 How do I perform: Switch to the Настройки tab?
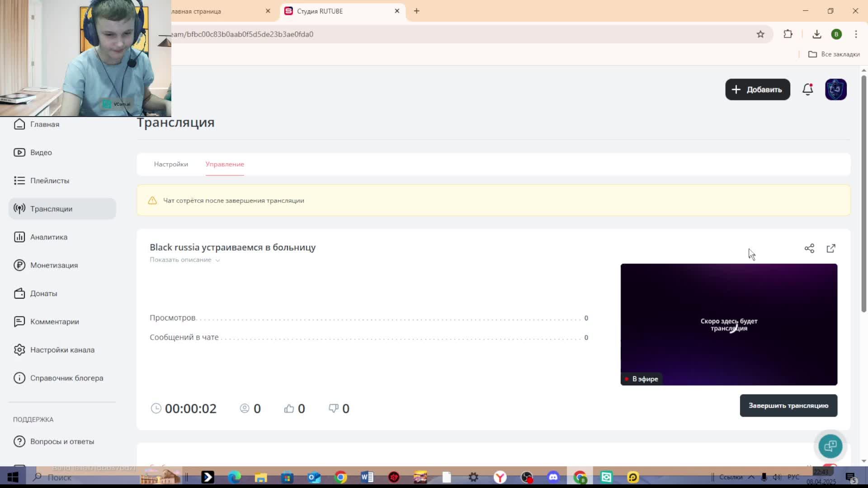pyautogui.click(x=171, y=164)
